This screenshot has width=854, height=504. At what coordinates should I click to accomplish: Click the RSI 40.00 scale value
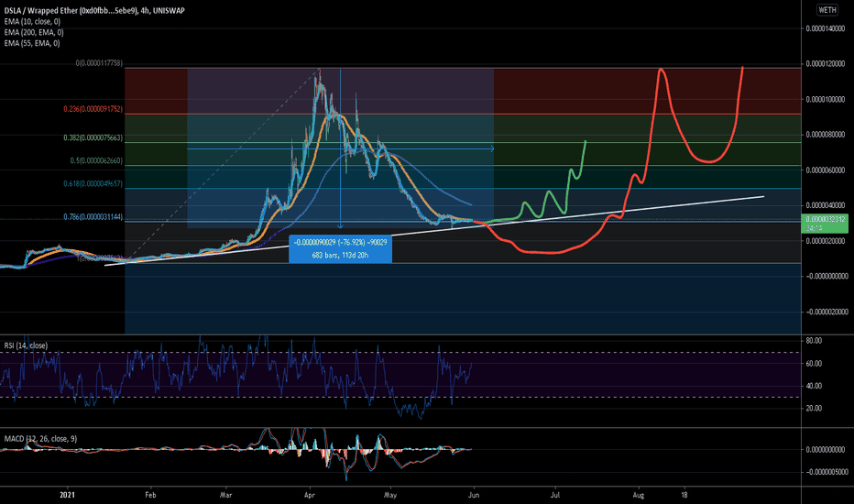pos(814,386)
